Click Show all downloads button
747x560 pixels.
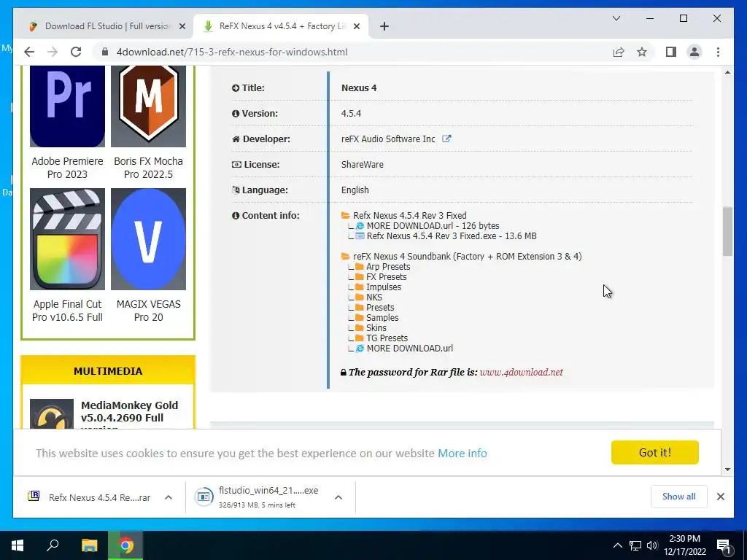click(679, 497)
